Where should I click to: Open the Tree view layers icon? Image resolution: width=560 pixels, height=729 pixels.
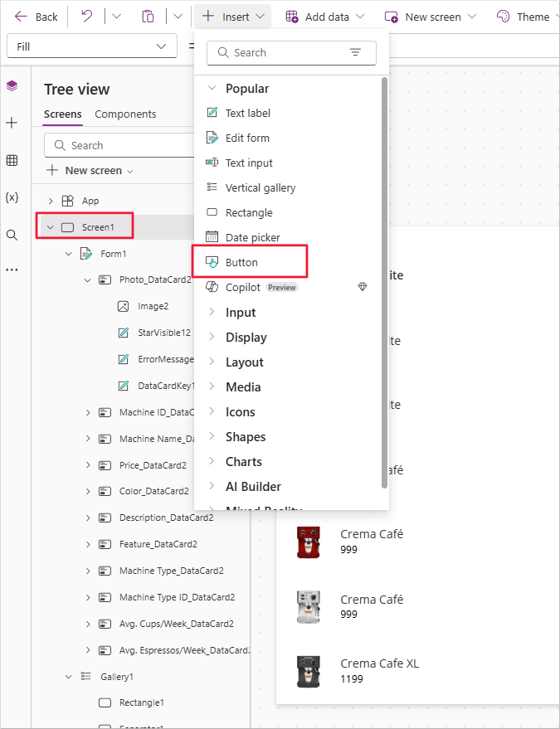[x=12, y=86]
